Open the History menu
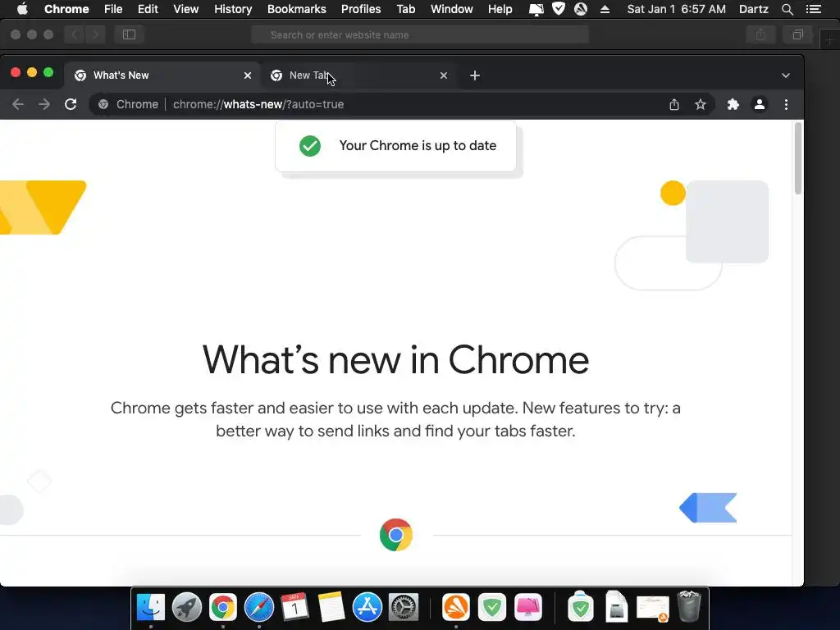 click(x=233, y=9)
